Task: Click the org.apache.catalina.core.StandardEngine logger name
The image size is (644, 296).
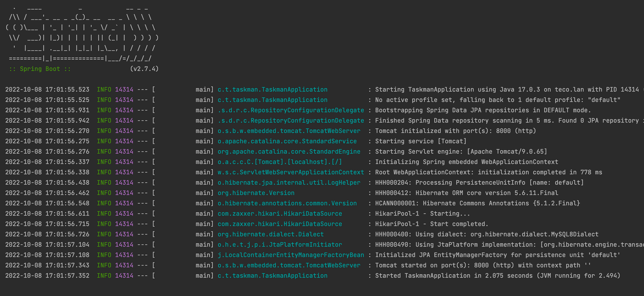Action: click(x=289, y=151)
